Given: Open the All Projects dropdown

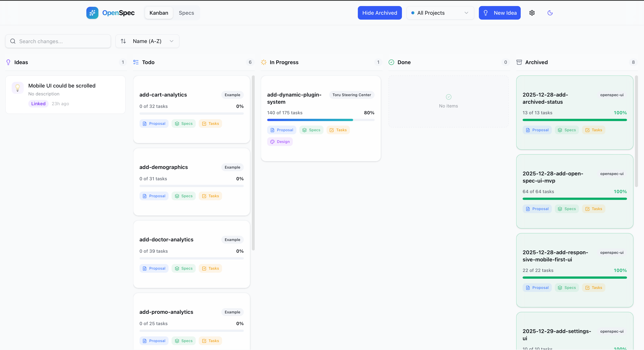Looking at the screenshot, I should pyautogui.click(x=440, y=13).
